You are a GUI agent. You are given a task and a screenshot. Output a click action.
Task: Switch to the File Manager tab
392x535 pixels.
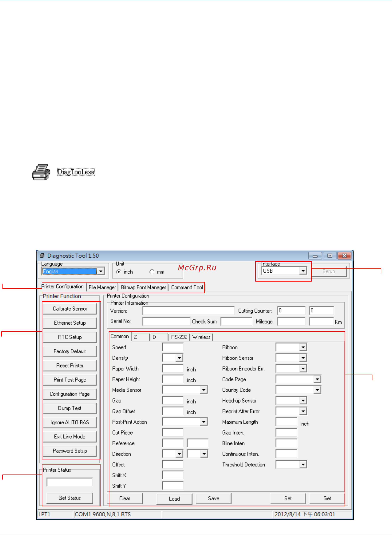click(x=102, y=287)
